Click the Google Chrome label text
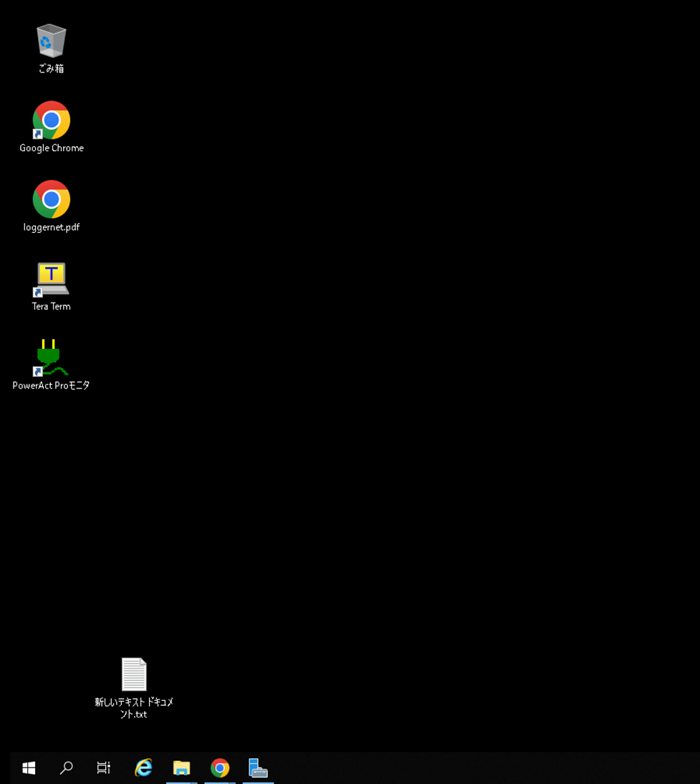Screen dimensions: 700x784 (52, 148)
